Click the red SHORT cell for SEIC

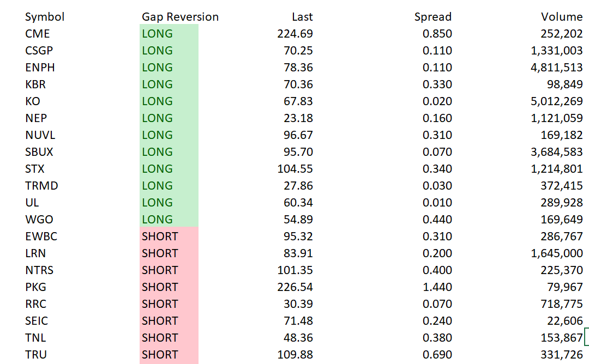(169, 321)
